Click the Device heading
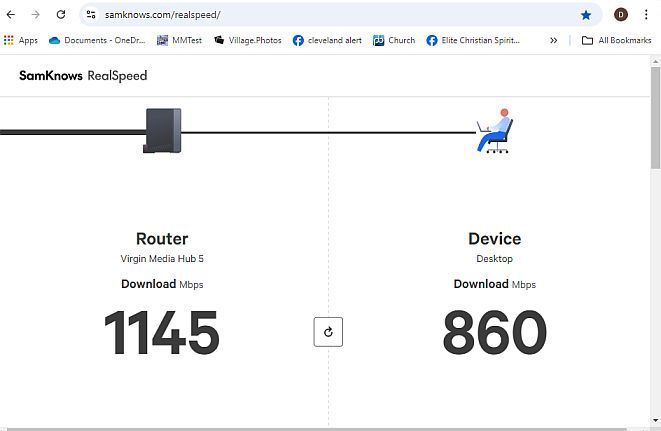The height and width of the screenshot is (431, 661). [x=494, y=239]
